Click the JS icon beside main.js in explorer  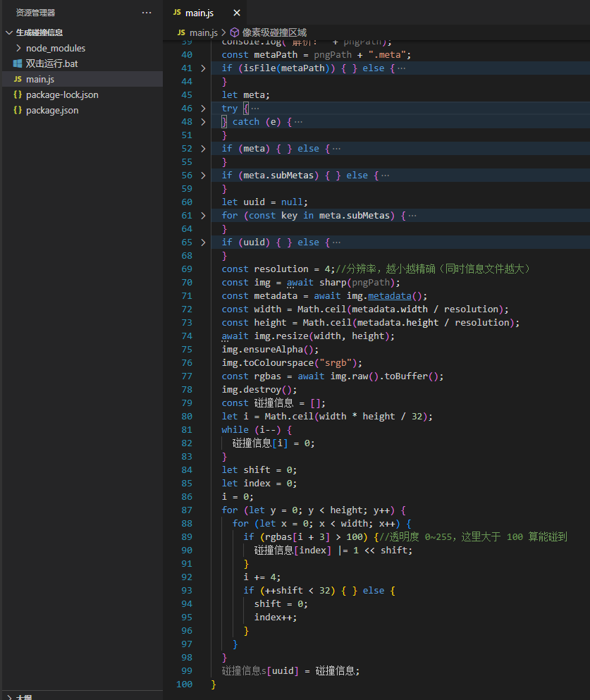pyautogui.click(x=18, y=79)
